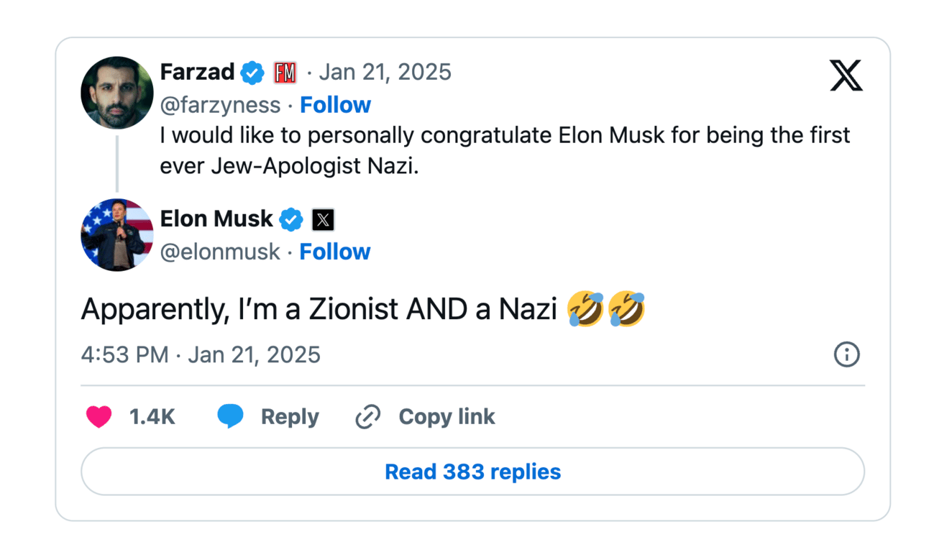Screen dimensions: 929x560
Task: Like the tweet with the heart icon
Action: (x=99, y=417)
